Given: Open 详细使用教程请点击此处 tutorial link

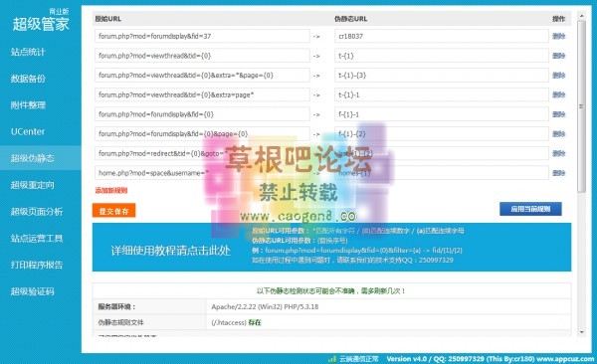Looking at the screenshot, I should click(x=170, y=251).
